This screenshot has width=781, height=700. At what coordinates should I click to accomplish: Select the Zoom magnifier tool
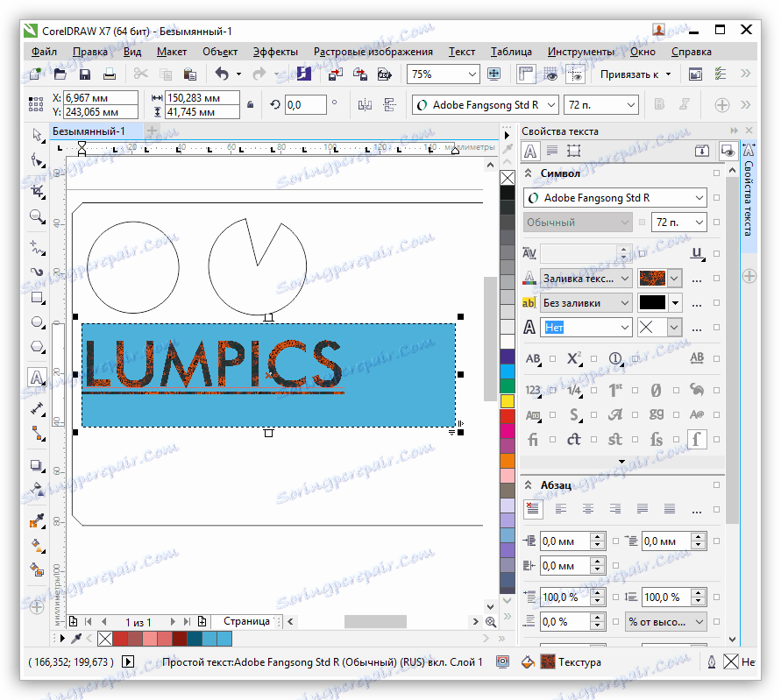[x=38, y=216]
